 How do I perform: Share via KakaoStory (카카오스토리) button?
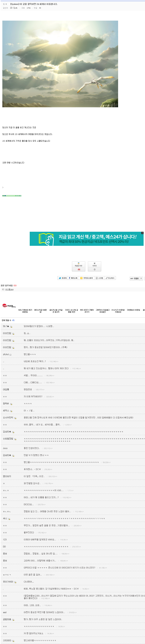pyautogui.click(x=86, y=278)
